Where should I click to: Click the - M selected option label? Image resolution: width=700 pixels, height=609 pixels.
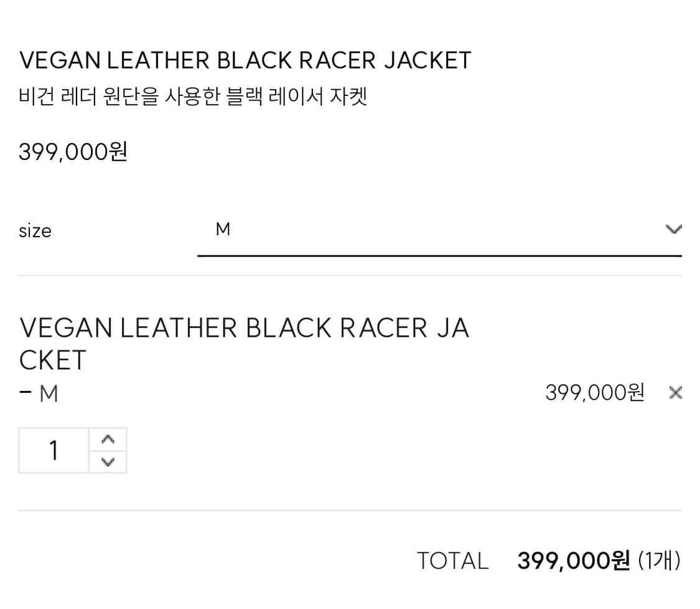point(39,393)
